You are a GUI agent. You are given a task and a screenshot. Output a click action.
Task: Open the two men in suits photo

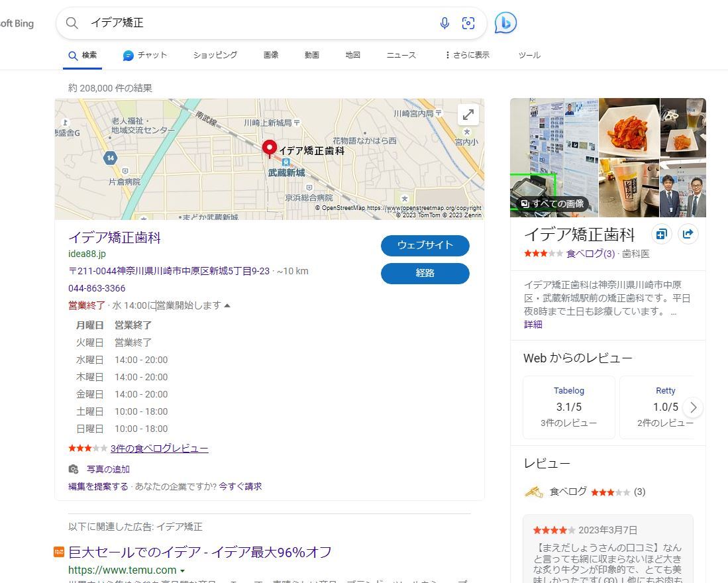pos(683,188)
